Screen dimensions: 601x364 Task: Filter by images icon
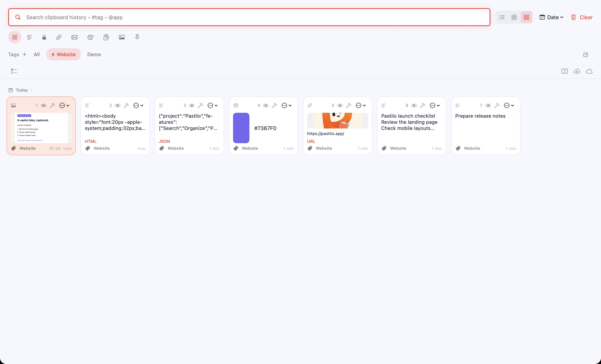(x=122, y=37)
